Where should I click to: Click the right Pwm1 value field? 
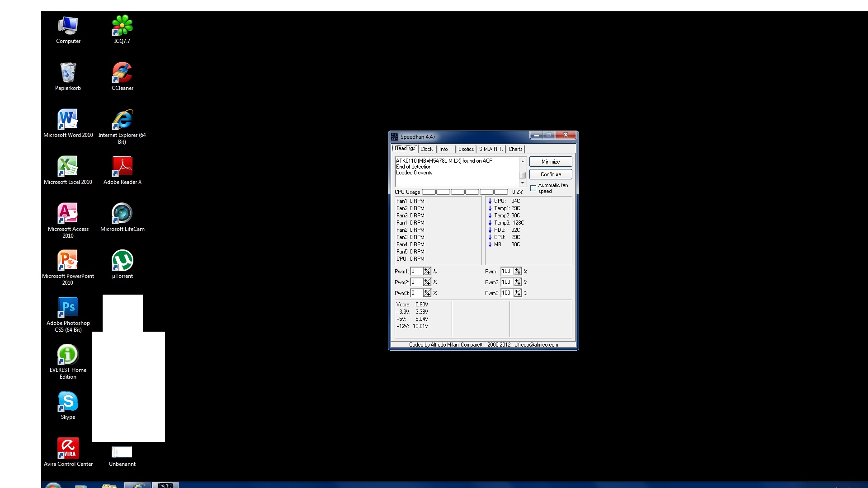coord(506,272)
